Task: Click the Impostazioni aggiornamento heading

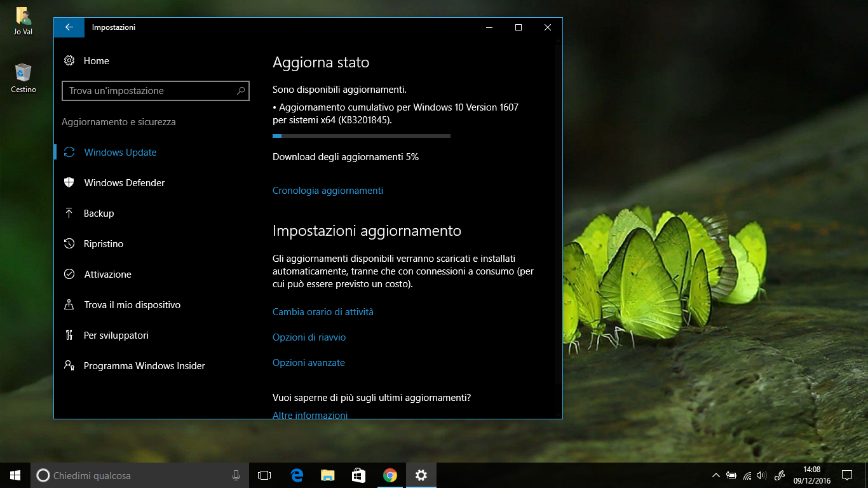Action: [367, 231]
